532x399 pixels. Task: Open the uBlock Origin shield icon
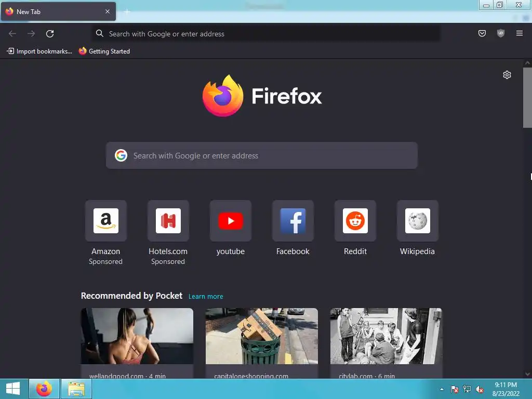[x=500, y=33]
